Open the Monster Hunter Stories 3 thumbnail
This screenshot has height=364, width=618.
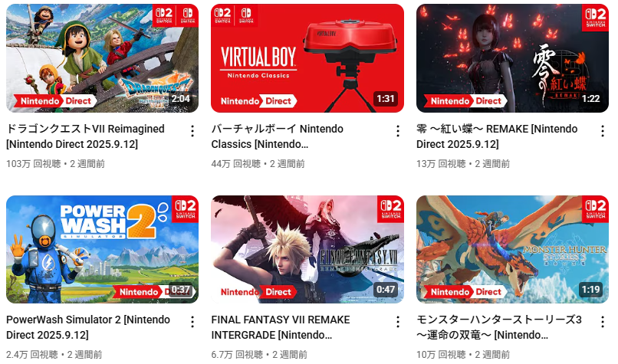tap(512, 249)
